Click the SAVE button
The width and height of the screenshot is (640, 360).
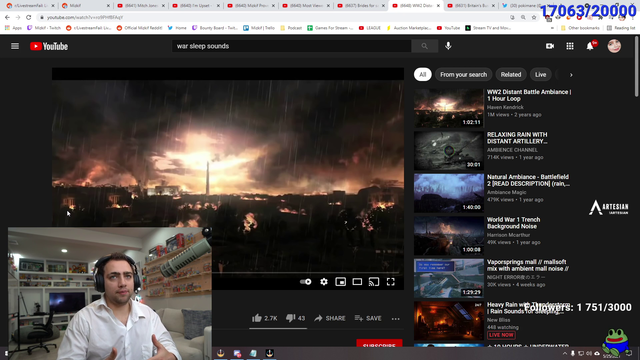tap(368, 318)
